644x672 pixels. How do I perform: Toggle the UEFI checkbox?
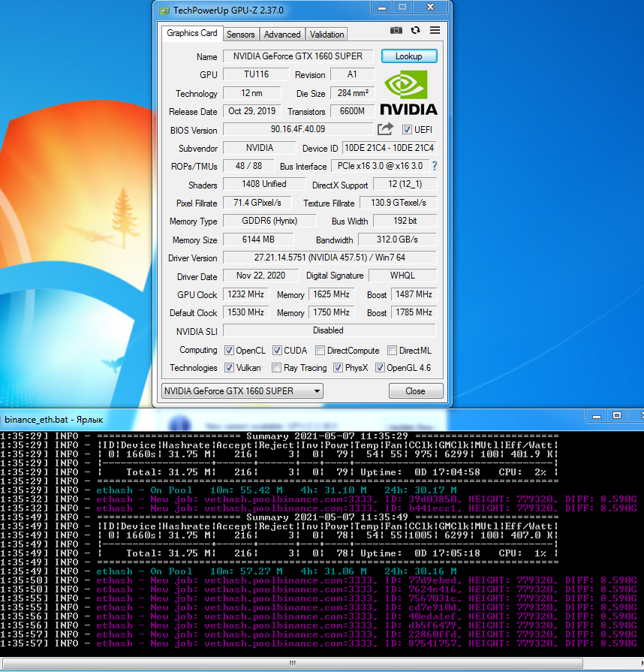[408, 130]
